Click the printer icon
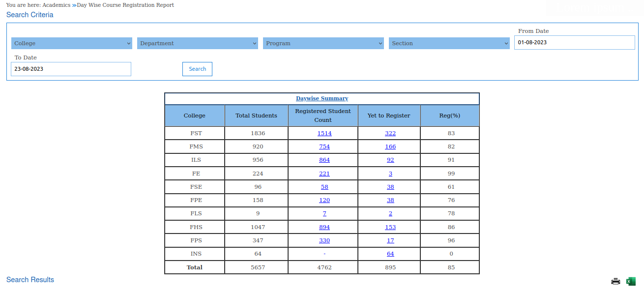The image size is (644, 291). (x=615, y=281)
